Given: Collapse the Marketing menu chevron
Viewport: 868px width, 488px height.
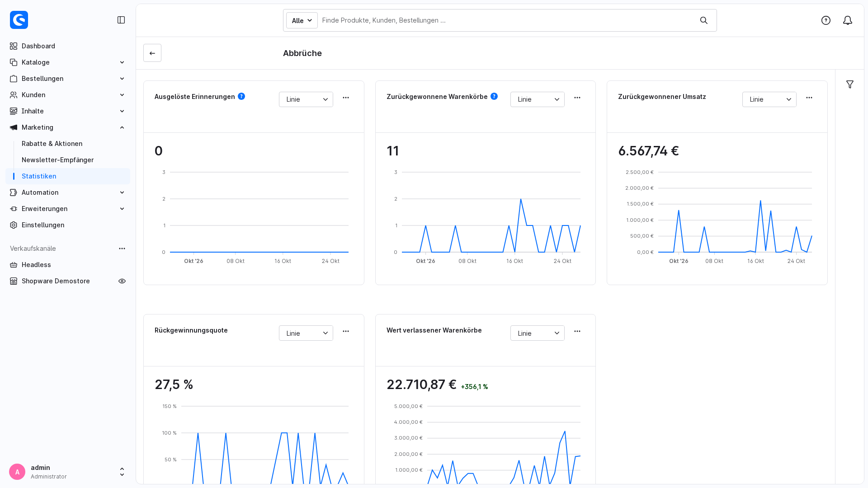Looking at the screenshot, I should point(122,127).
